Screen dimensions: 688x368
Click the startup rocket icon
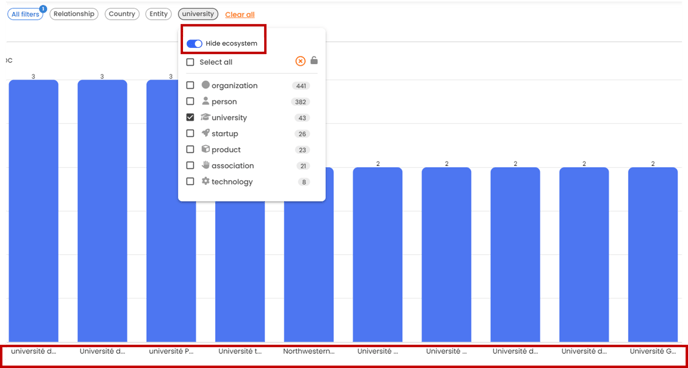tap(205, 133)
